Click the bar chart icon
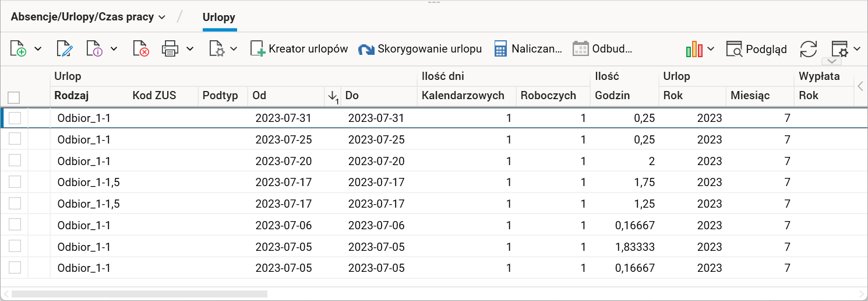The height and width of the screenshot is (301, 868). coord(694,49)
